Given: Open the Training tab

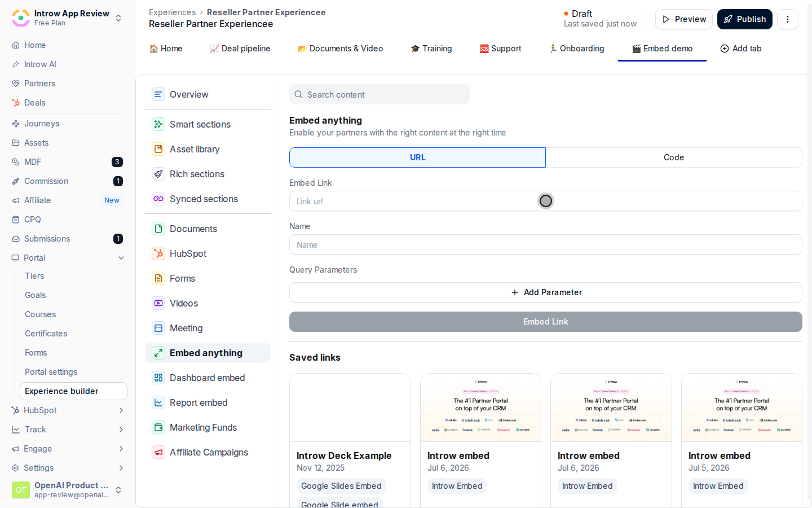Looking at the screenshot, I should click(431, 49).
